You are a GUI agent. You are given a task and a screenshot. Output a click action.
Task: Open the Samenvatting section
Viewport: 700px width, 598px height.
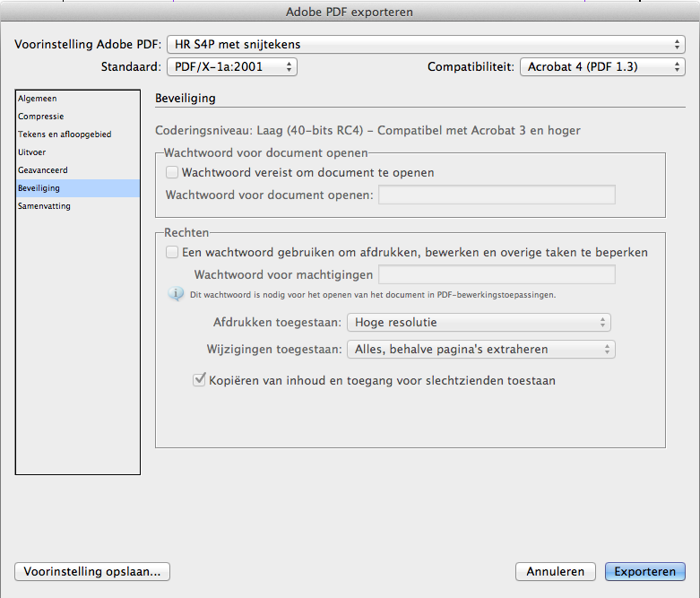click(x=78, y=206)
